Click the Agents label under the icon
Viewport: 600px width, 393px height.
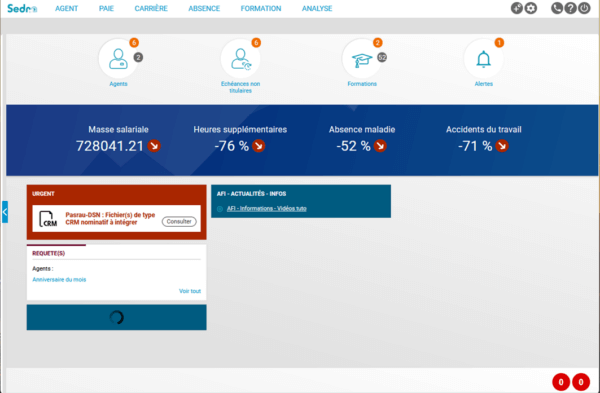pyautogui.click(x=118, y=84)
